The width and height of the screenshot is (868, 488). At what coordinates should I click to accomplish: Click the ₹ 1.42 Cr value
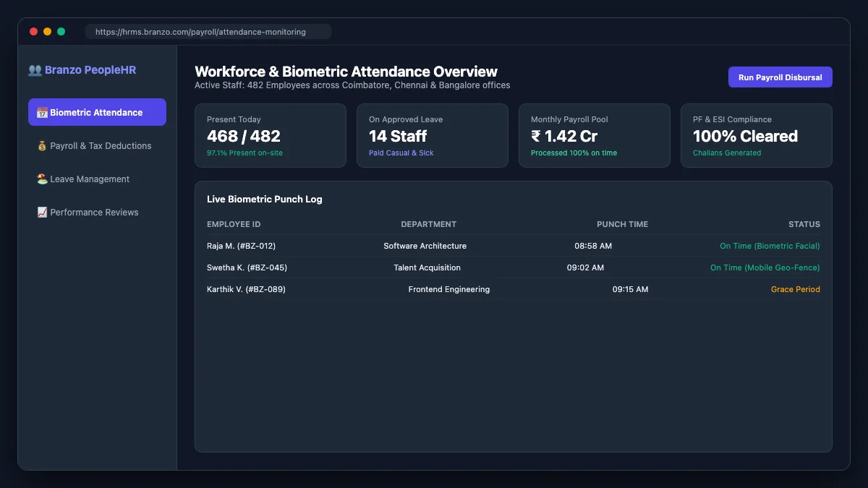tap(564, 136)
